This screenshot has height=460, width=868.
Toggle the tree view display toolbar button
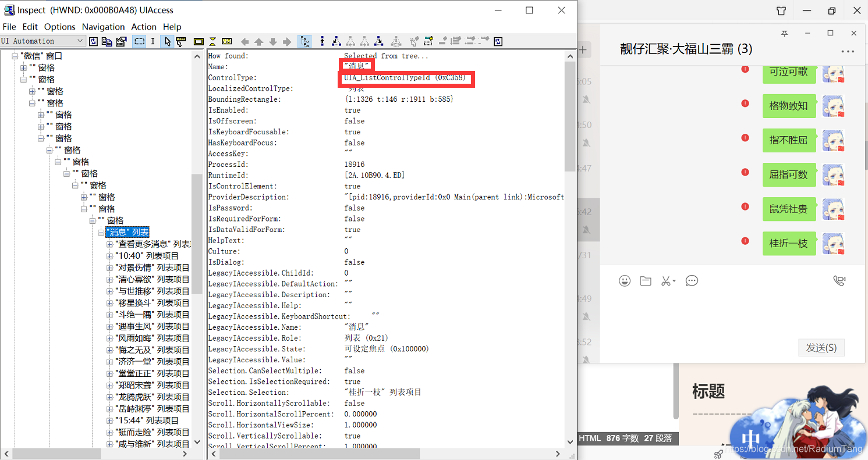(x=304, y=41)
